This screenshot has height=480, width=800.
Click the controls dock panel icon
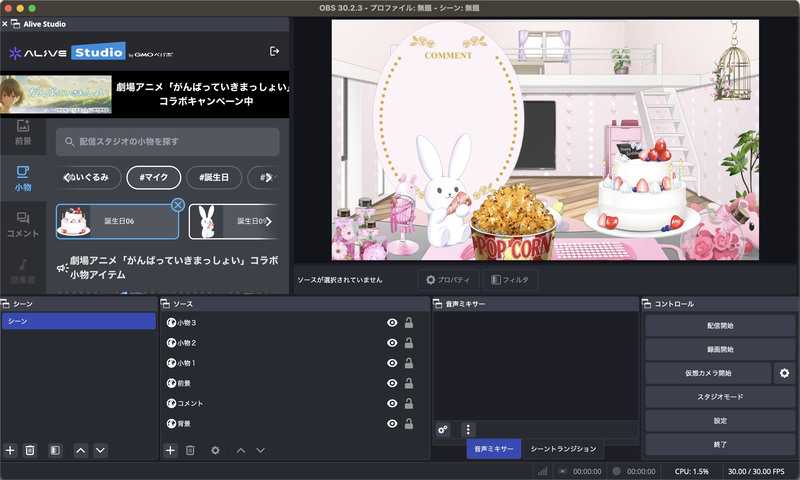tap(646, 304)
